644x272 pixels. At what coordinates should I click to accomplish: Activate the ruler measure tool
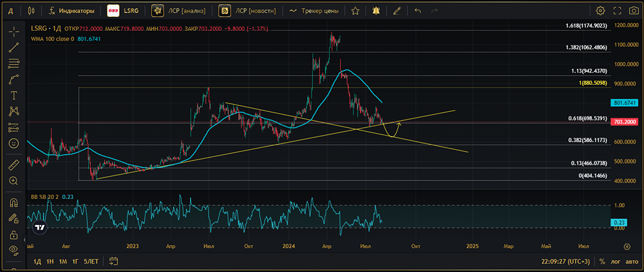[14, 165]
